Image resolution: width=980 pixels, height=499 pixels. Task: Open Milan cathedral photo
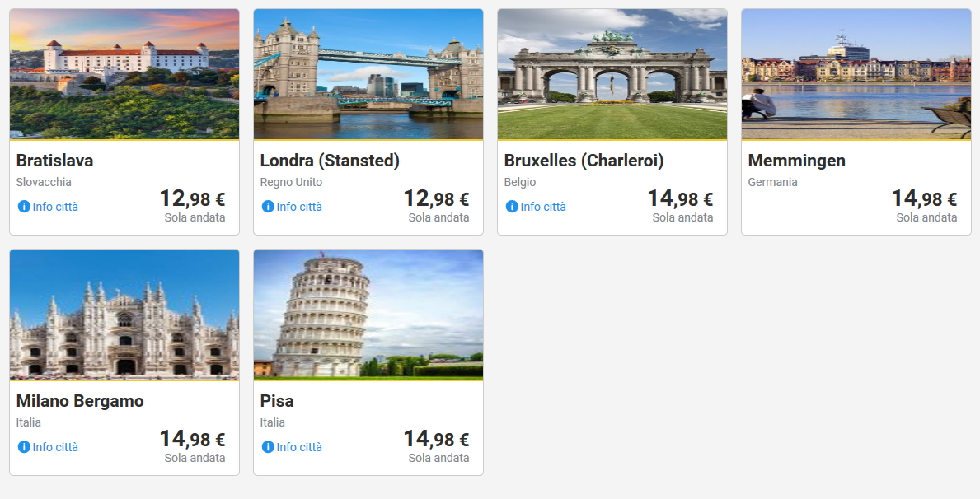point(124,315)
